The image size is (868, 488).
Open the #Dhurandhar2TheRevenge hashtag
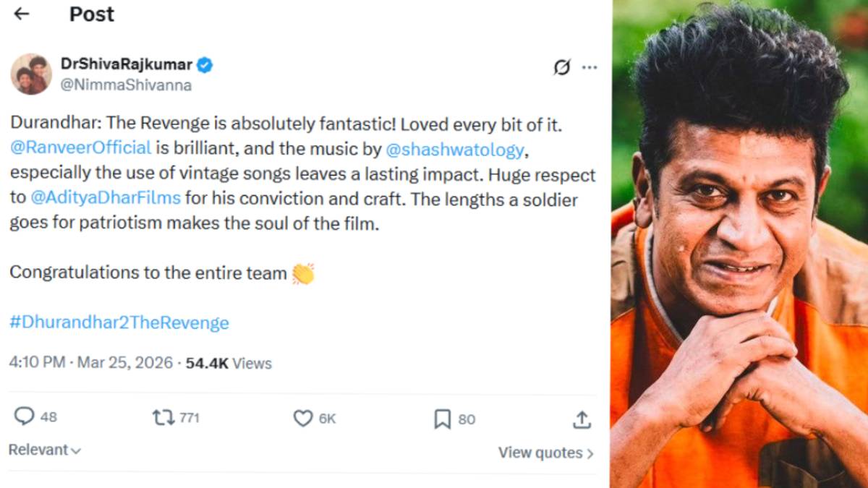click(x=117, y=322)
